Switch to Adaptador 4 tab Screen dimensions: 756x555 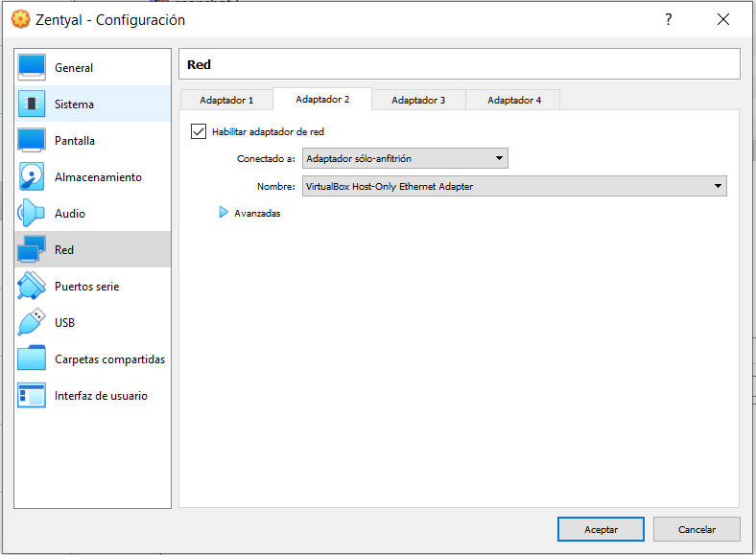514,101
